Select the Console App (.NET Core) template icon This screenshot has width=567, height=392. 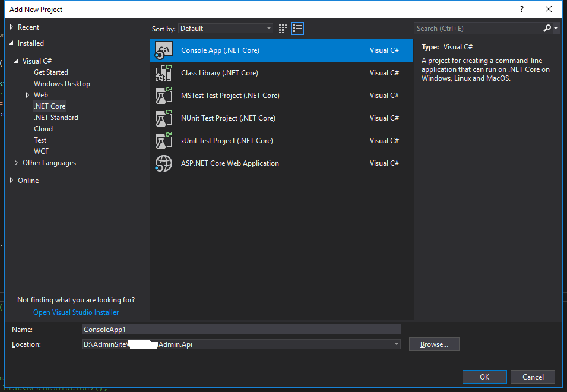tap(164, 50)
